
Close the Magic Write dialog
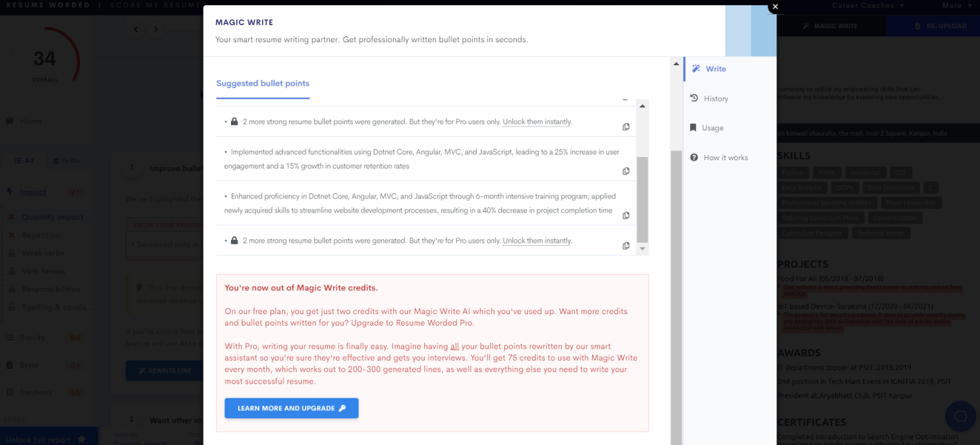[x=775, y=7]
